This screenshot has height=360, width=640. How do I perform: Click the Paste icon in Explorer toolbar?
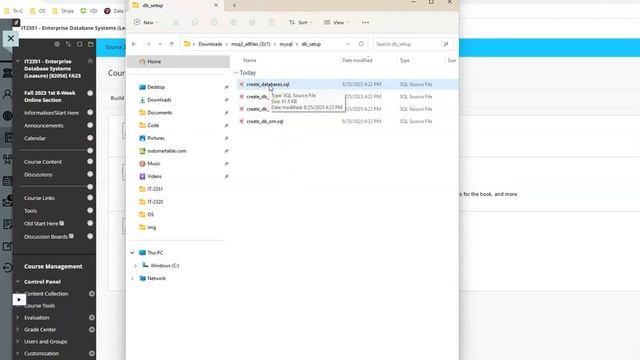click(214, 22)
